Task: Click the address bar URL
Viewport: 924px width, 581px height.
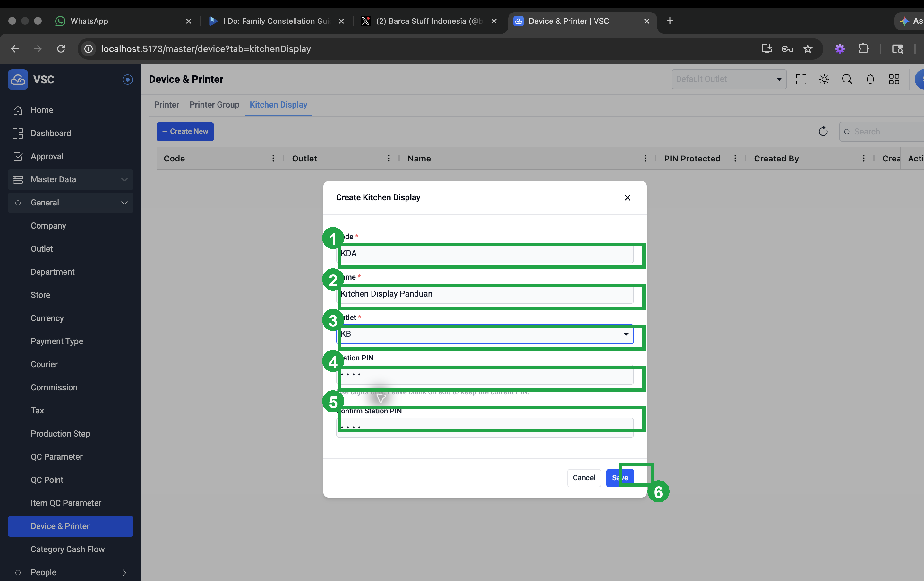Action: 206,49
